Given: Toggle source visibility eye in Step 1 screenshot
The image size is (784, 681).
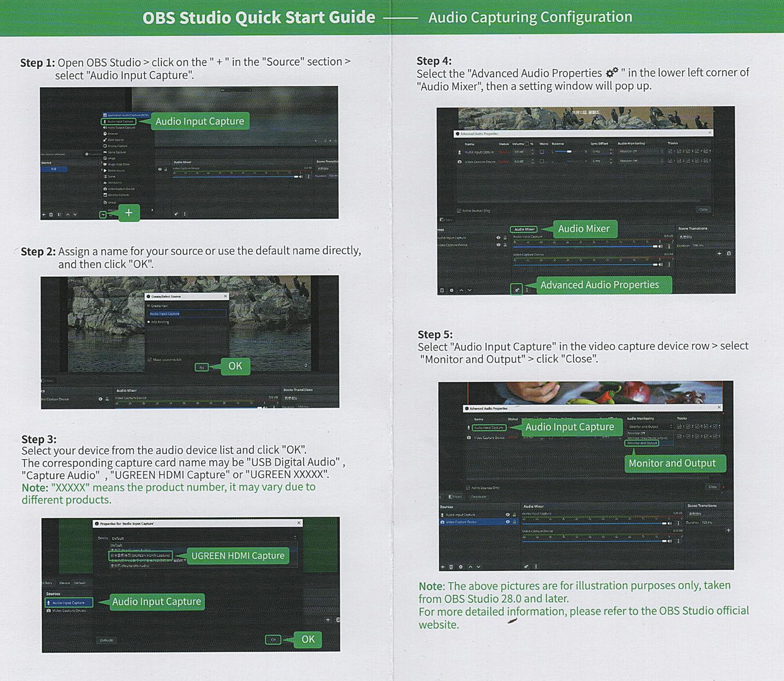Looking at the screenshot, I should point(160,169).
